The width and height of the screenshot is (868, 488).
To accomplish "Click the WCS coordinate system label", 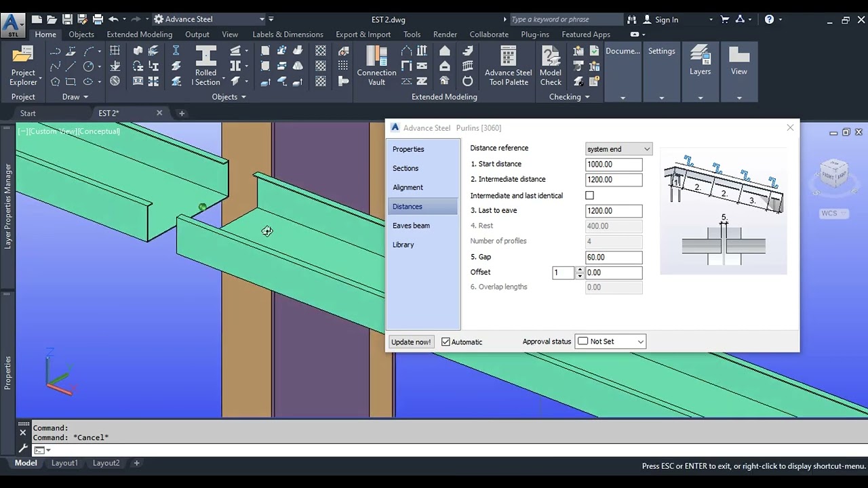I will point(833,213).
